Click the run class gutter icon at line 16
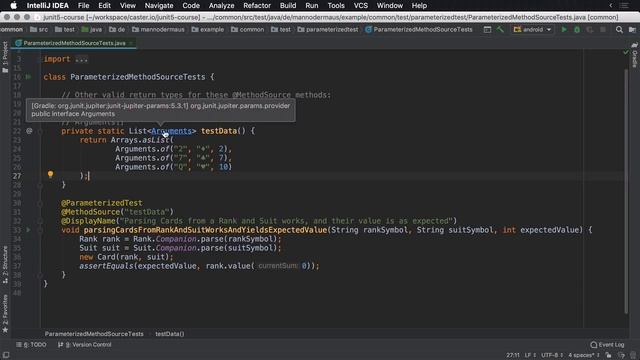This screenshot has width=640, height=360. (28, 77)
